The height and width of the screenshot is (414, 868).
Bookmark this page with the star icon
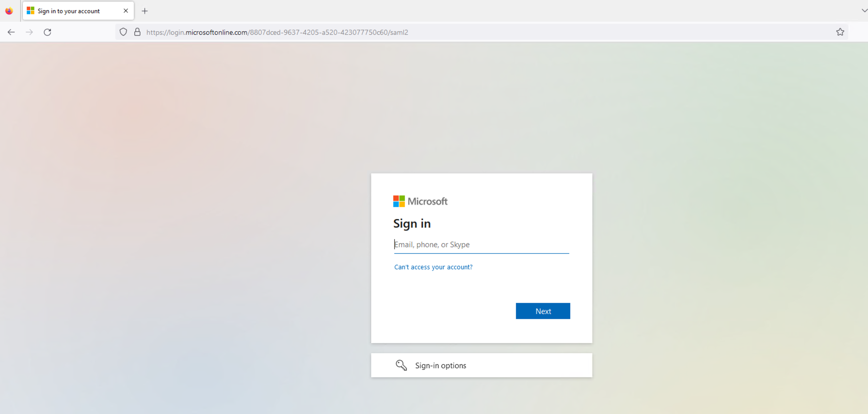(x=840, y=32)
